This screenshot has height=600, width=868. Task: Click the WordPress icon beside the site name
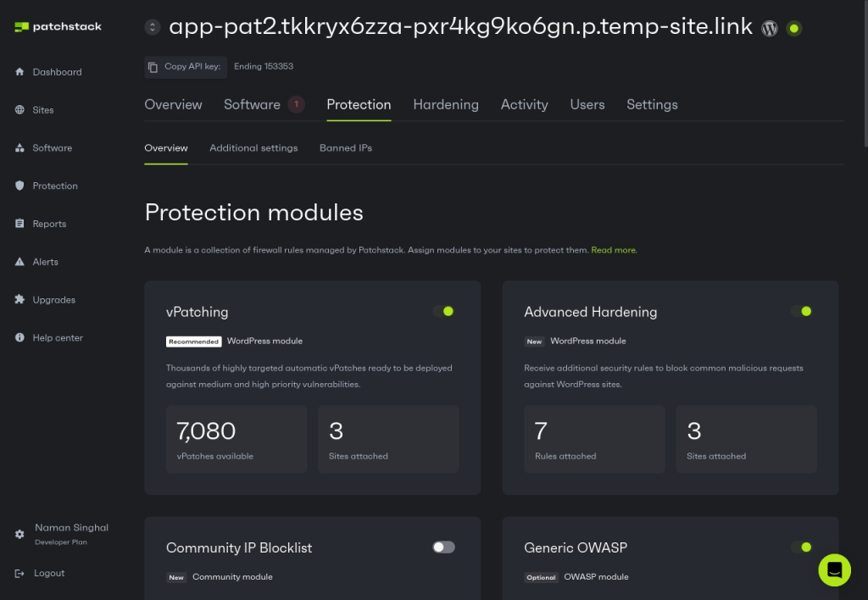pyautogui.click(x=770, y=26)
